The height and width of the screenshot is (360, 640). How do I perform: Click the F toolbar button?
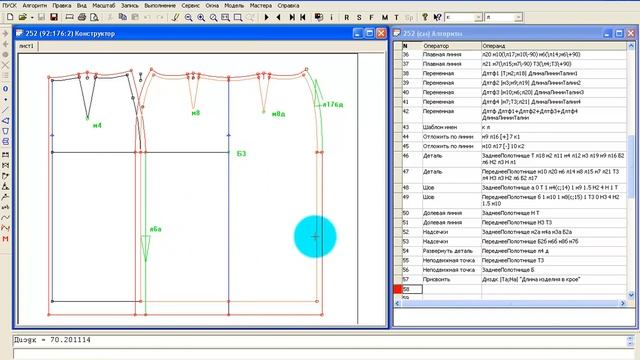371,17
